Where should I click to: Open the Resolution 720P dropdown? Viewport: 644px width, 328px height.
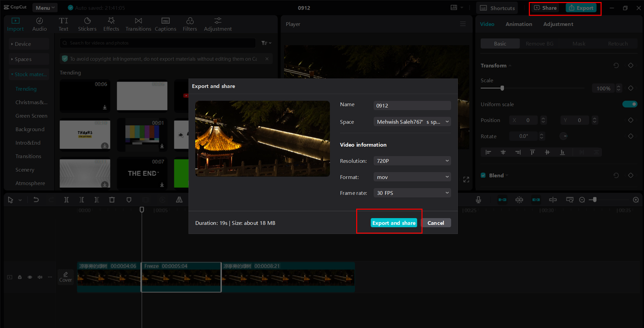coord(413,161)
